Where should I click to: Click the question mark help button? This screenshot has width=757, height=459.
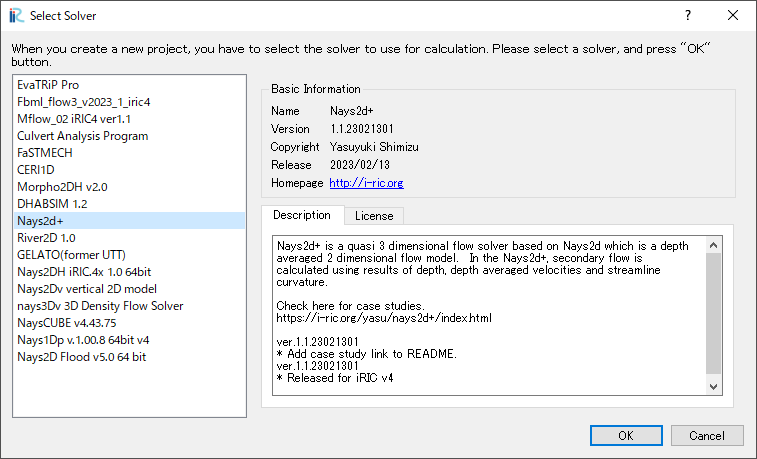coord(688,15)
